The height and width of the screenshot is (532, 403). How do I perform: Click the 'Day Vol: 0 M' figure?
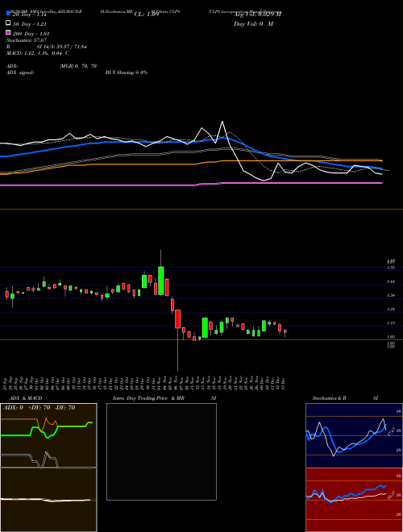(253, 23)
